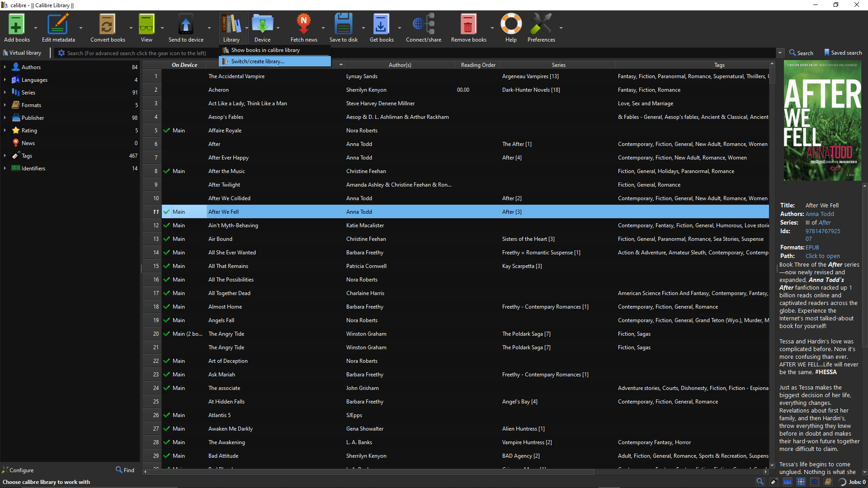Select Switch/create library menu entry
Screen dimensions: 868x488
(258, 61)
